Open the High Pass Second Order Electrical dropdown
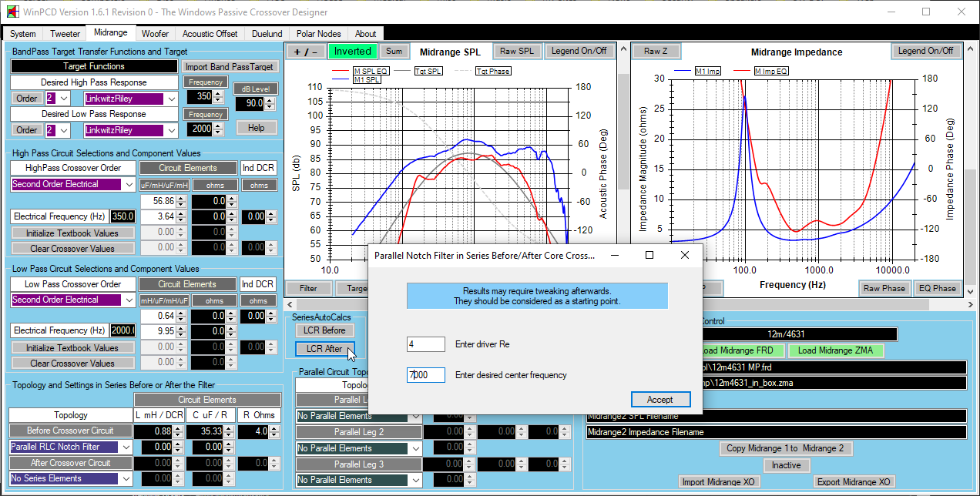980x496 pixels. [x=72, y=185]
